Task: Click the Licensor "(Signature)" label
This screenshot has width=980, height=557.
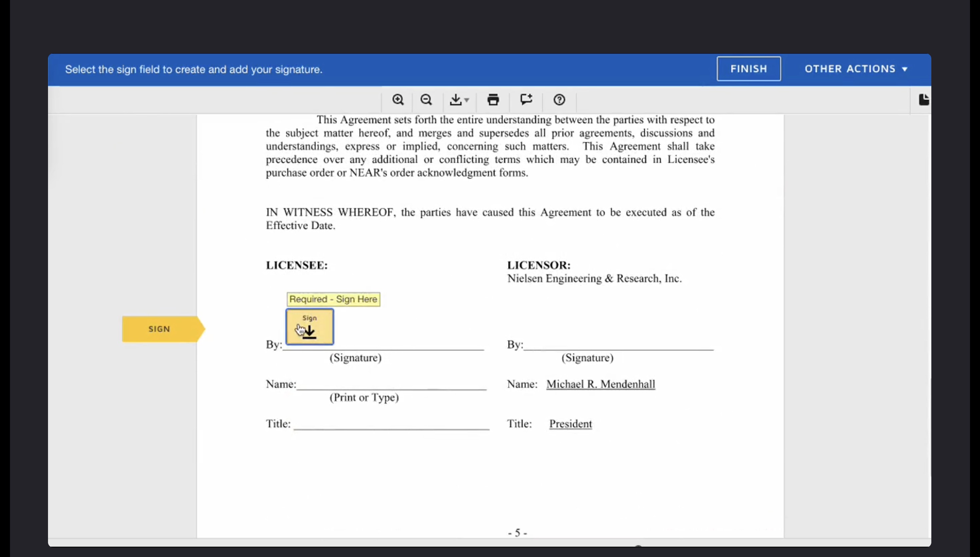Action: click(587, 358)
